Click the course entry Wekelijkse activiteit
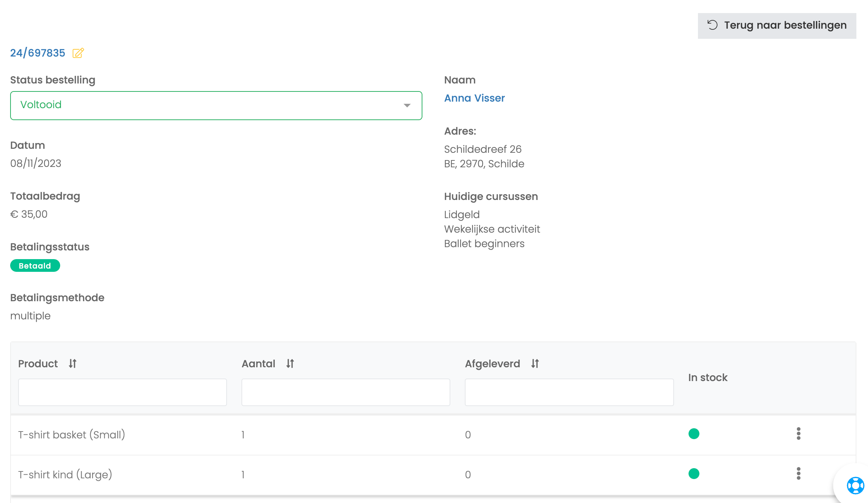 (492, 229)
